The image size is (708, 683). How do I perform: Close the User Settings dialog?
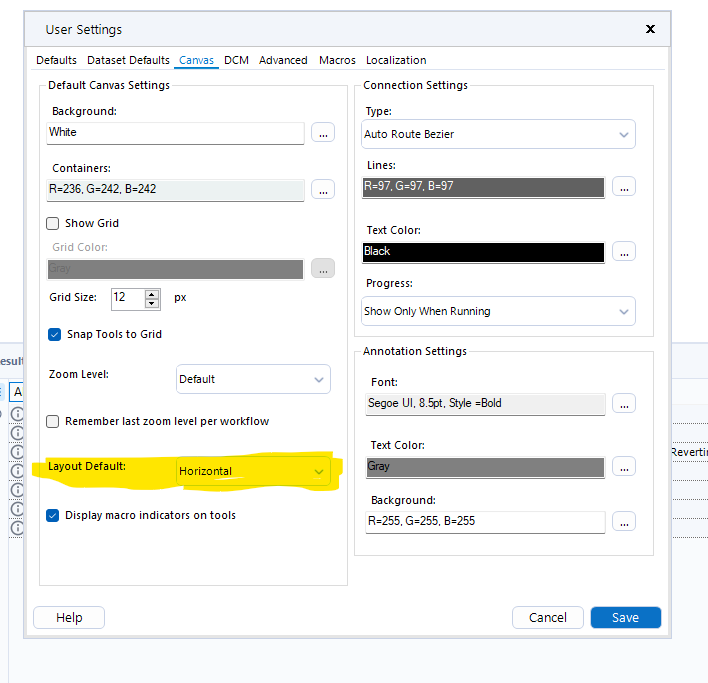point(651,29)
